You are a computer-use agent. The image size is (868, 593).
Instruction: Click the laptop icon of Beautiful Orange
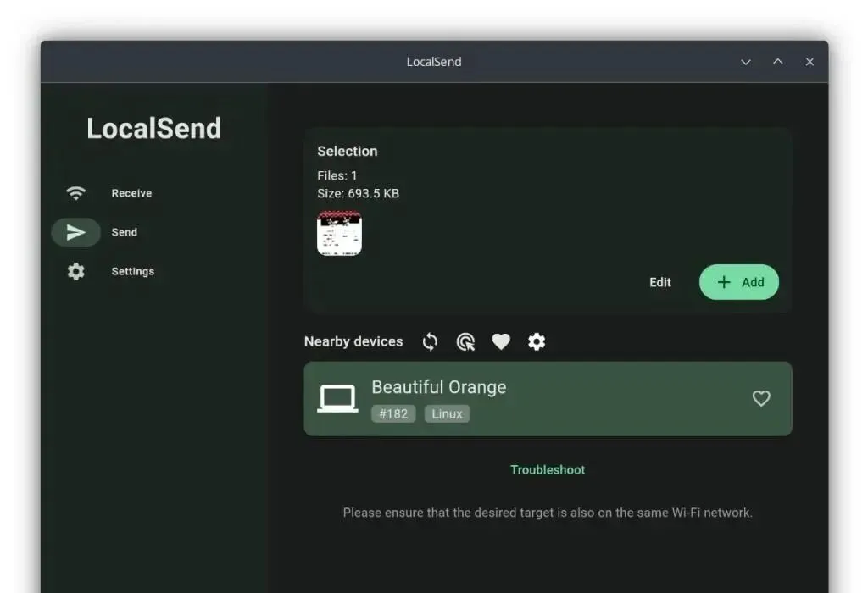click(337, 398)
